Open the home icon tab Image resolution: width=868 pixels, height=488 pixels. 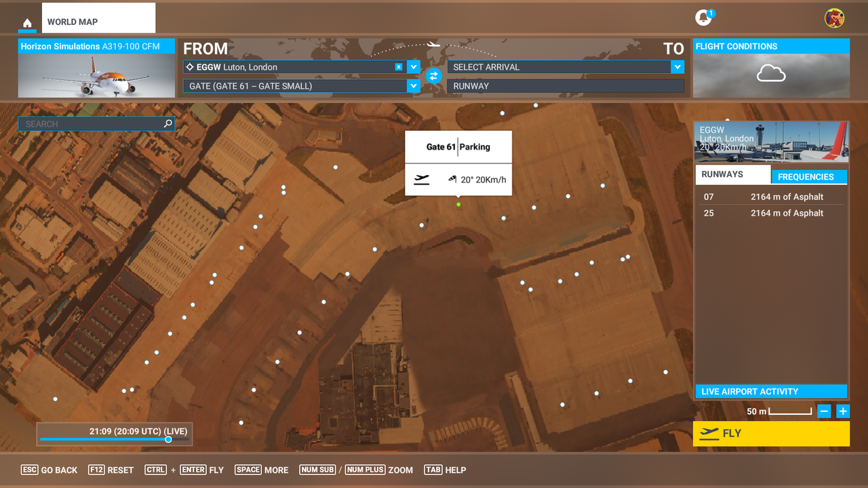tap(27, 23)
